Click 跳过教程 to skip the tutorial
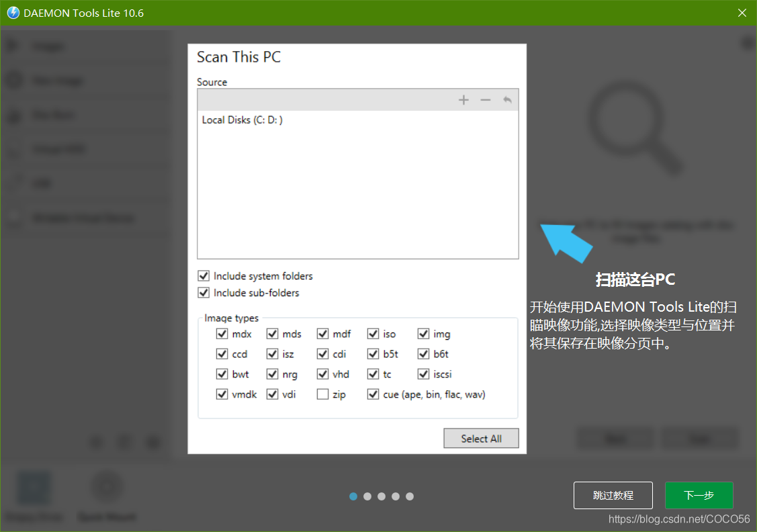757x532 pixels. point(613,495)
